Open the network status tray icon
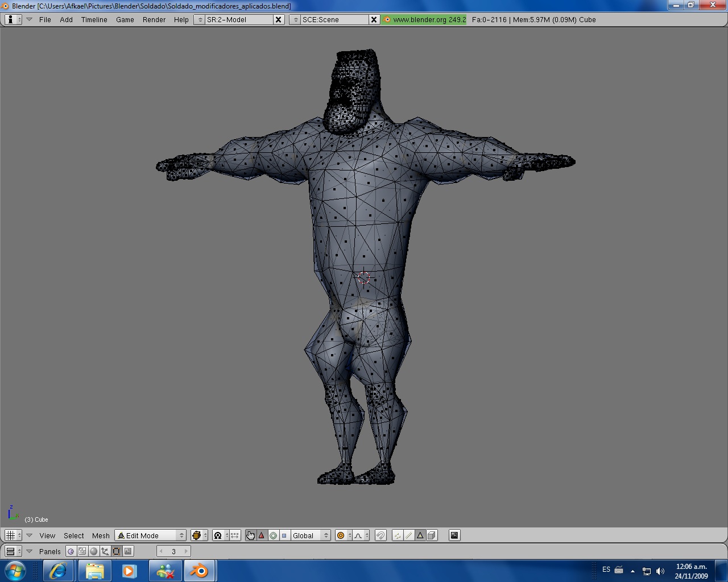 pyautogui.click(x=647, y=571)
